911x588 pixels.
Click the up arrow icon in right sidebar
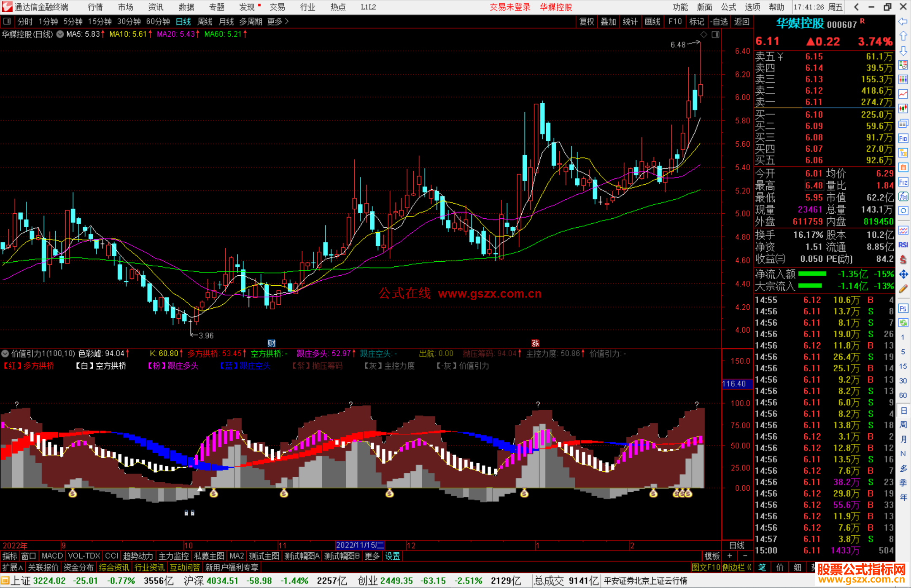903,36
